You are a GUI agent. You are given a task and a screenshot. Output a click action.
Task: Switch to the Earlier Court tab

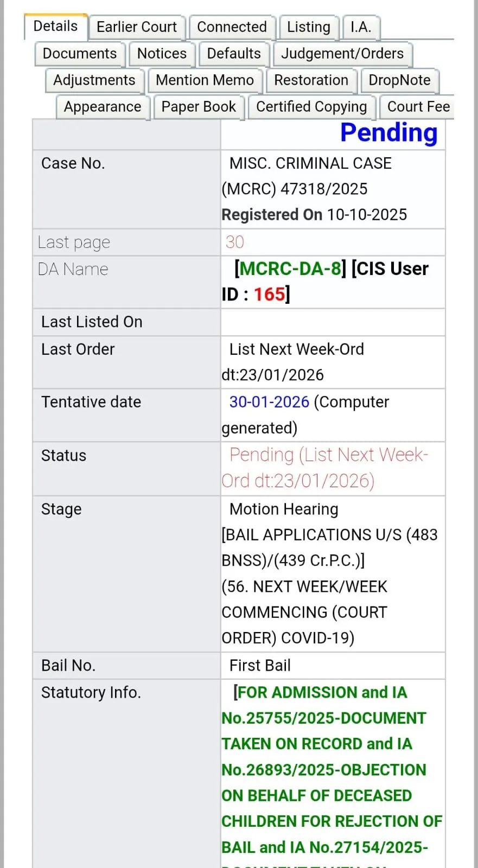pos(136,27)
